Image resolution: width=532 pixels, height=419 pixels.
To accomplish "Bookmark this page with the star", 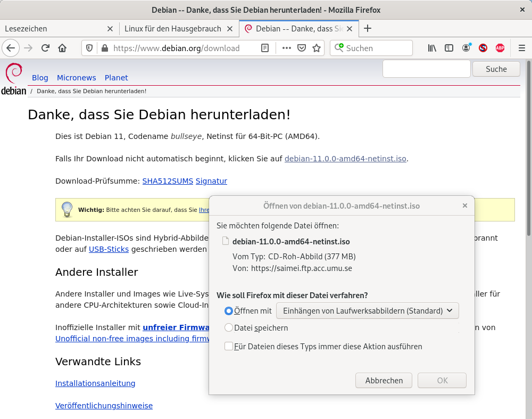I will click(x=317, y=48).
